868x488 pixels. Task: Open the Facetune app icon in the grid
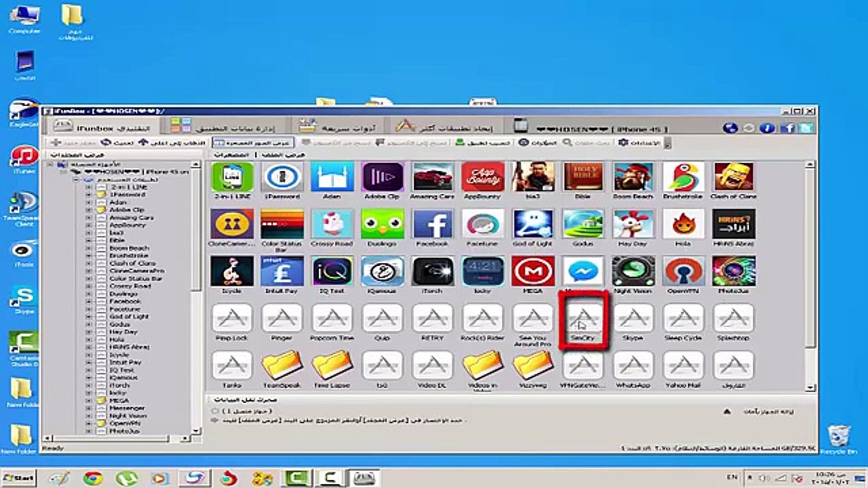click(482, 224)
